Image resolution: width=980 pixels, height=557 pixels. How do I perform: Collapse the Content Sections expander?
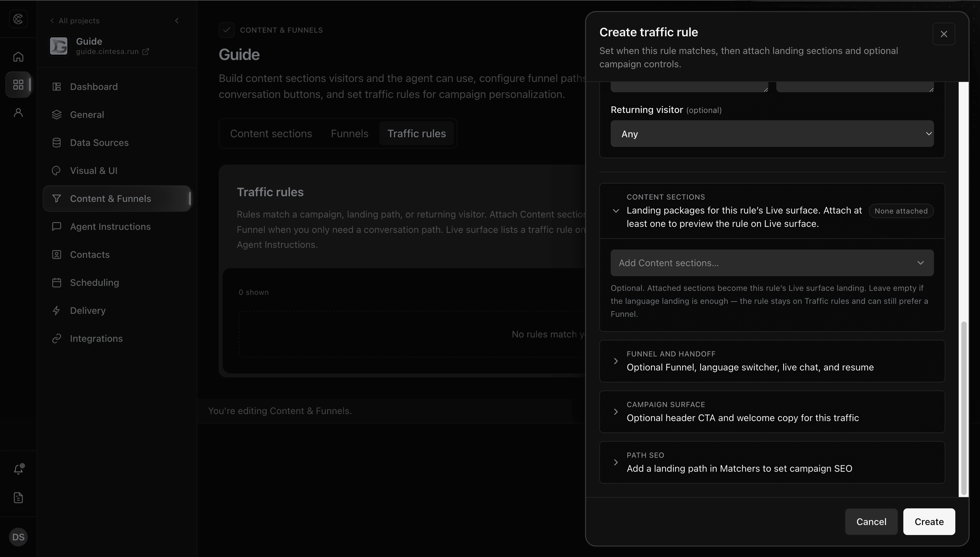(x=616, y=211)
